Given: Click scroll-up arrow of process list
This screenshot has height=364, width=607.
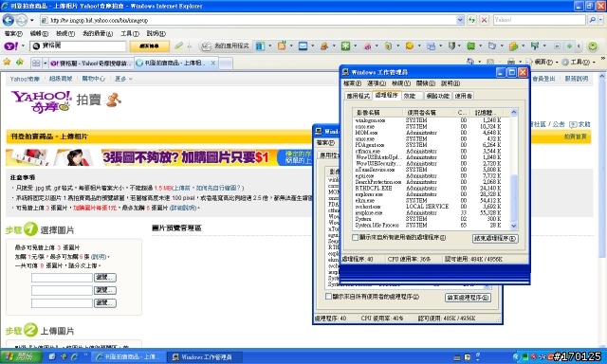Looking at the screenshot, I should coord(514,113).
